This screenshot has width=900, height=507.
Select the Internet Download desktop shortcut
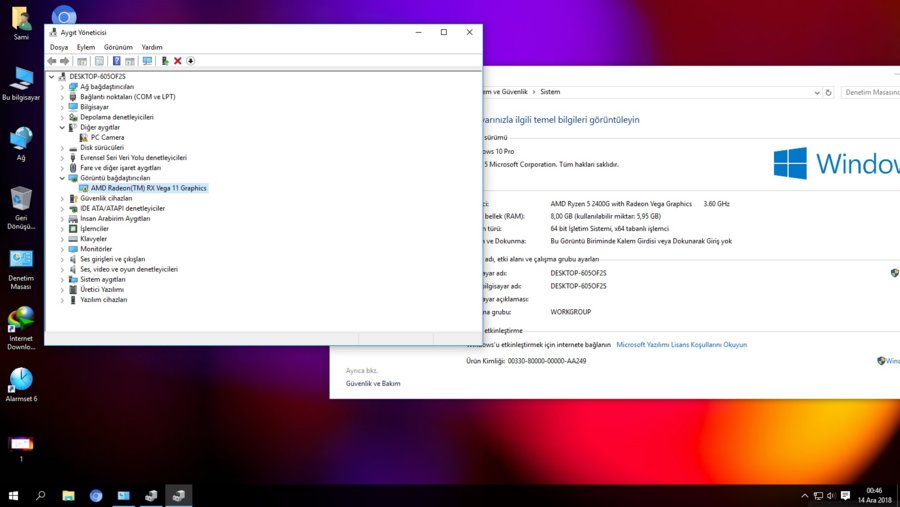coord(21,328)
